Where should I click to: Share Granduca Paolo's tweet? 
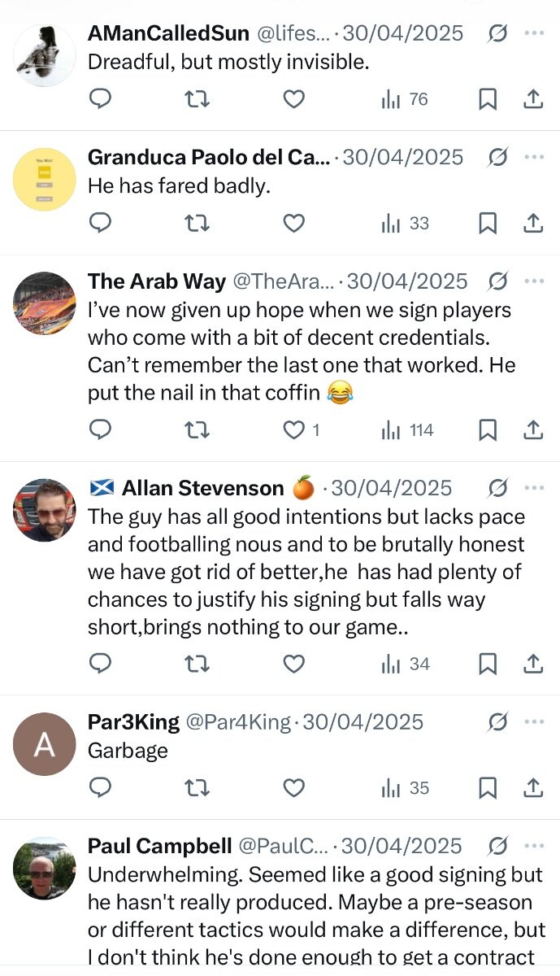(532, 223)
